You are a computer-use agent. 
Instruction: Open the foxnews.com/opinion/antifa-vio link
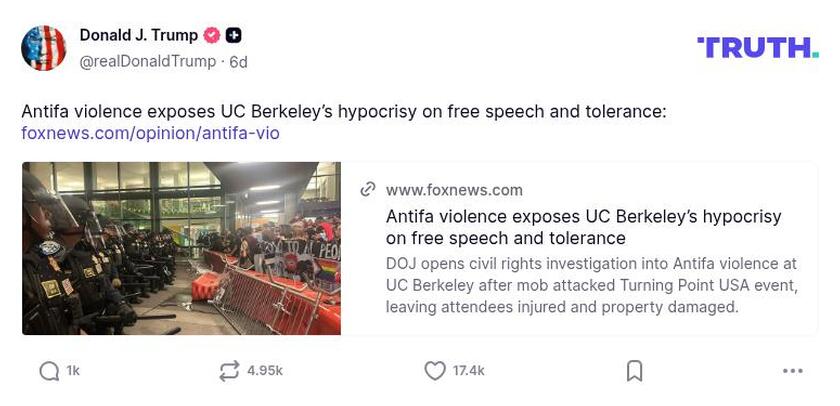(150, 133)
